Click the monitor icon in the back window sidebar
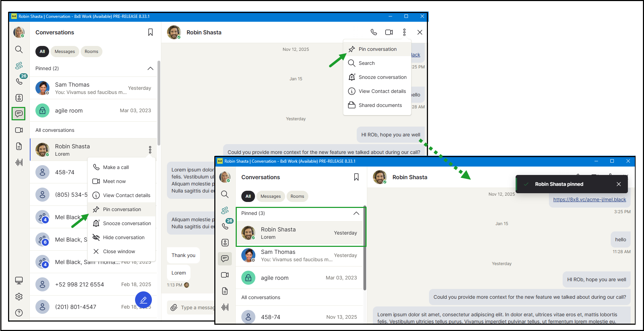Screen dimensions: 644x331 (x=19, y=280)
